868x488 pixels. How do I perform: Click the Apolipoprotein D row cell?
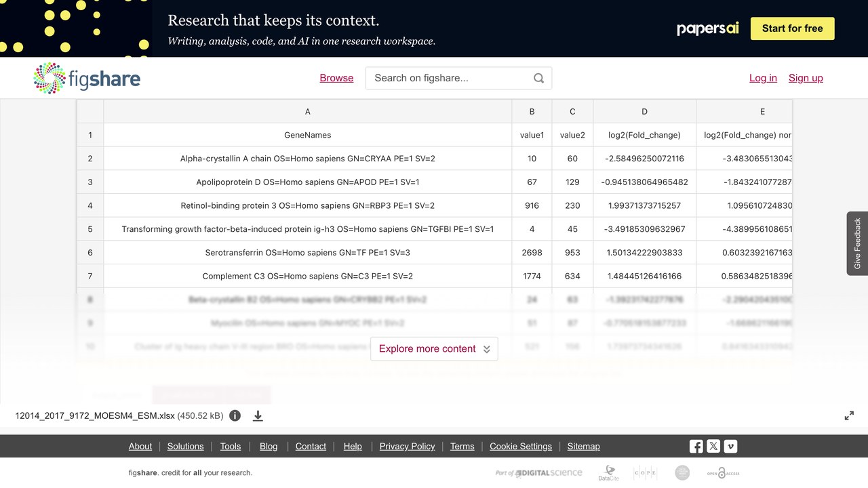pyautogui.click(x=308, y=182)
